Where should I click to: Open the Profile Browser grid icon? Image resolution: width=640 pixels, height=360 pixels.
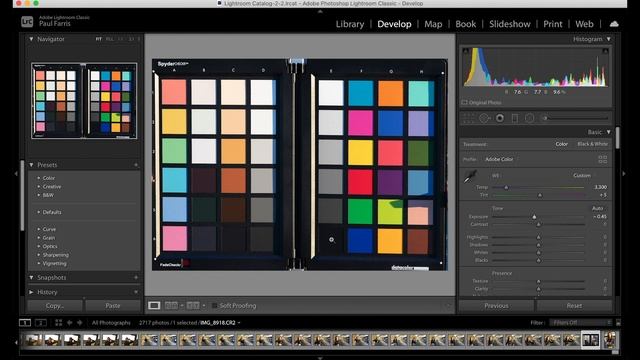(602, 159)
